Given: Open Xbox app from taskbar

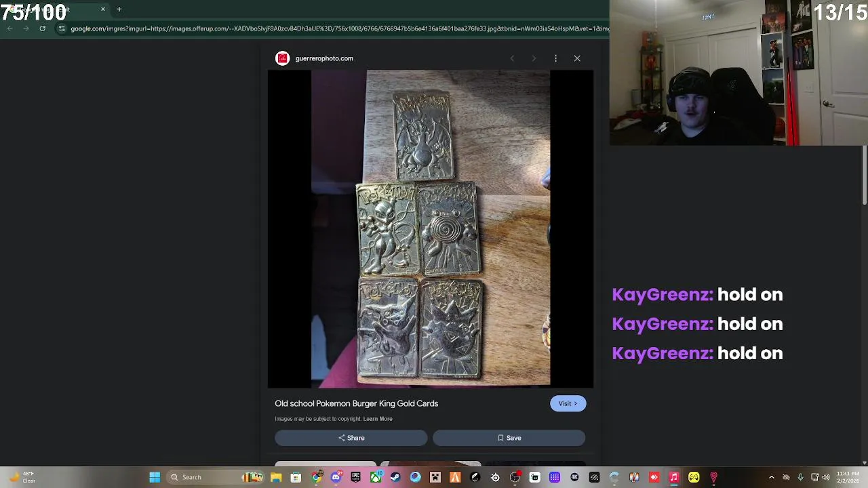Looking at the screenshot, I should pyautogui.click(x=376, y=477).
